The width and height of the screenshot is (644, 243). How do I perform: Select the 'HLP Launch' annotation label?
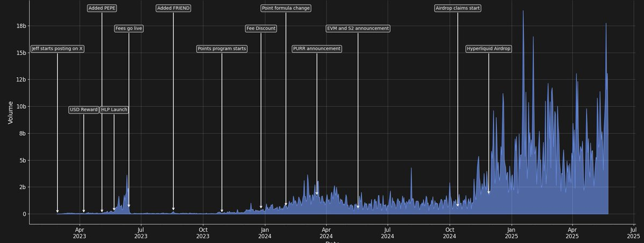(x=114, y=110)
